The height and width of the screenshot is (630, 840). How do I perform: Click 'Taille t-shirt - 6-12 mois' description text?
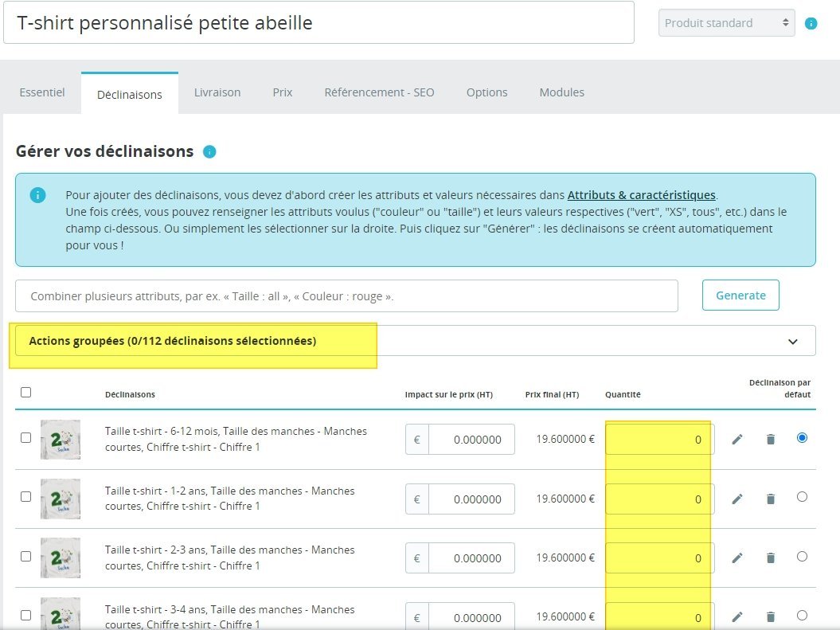pyautogui.click(x=236, y=439)
